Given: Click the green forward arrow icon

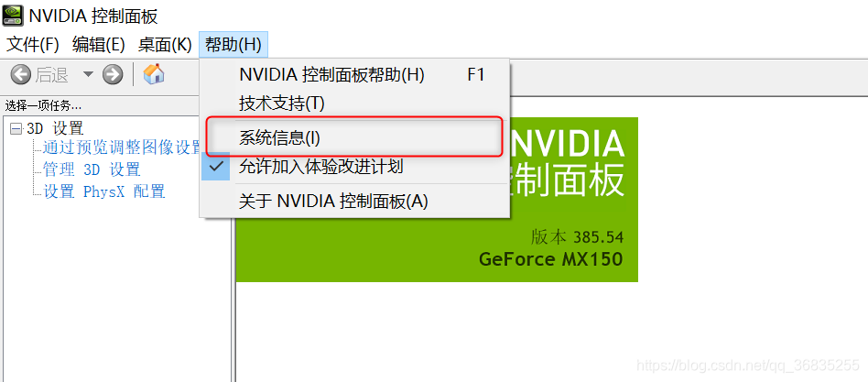Looking at the screenshot, I should pyautogui.click(x=113, y=74).
